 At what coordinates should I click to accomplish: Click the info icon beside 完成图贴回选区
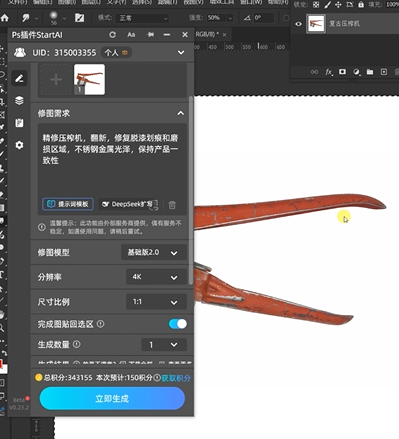pyautogui.click(x=101, y=324)
